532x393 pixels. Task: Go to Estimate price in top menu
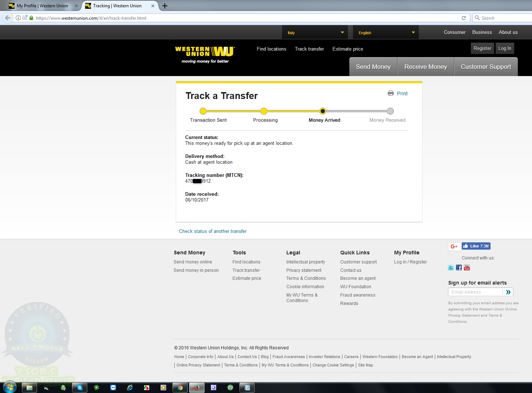click(x=348, y=49)
